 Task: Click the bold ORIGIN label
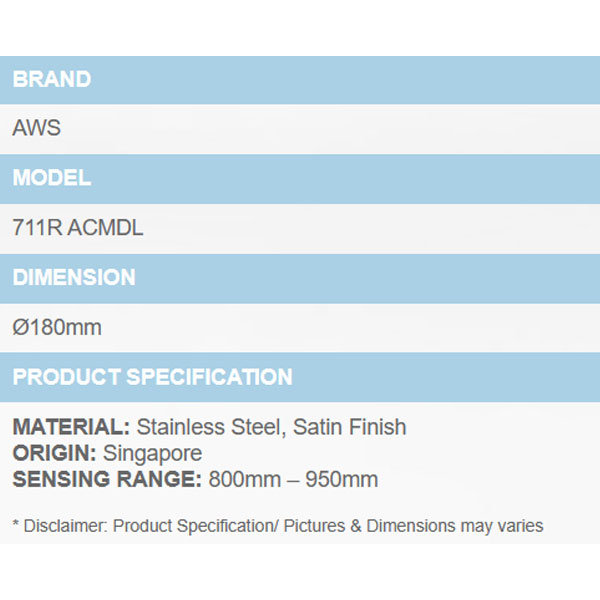coord(55,454)
